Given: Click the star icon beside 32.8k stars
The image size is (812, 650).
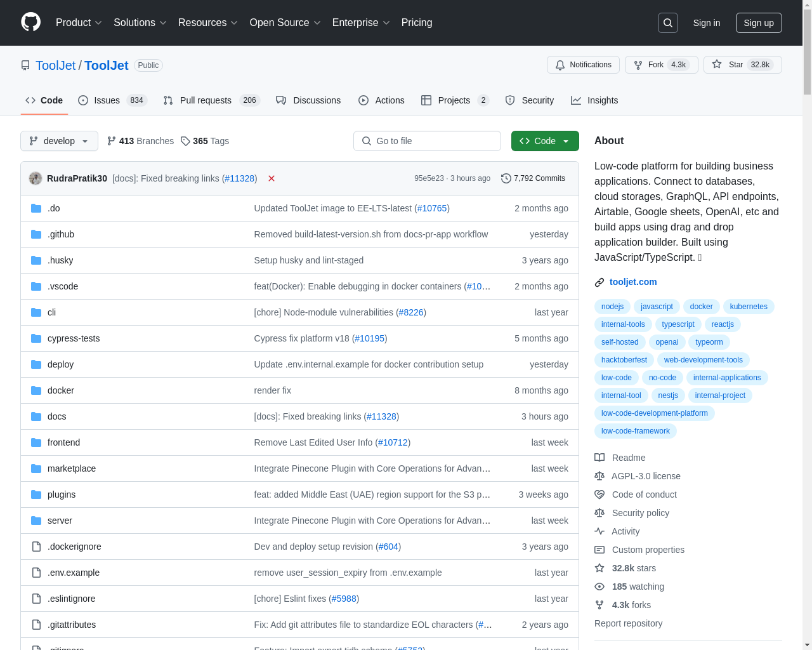Looking at the screenshot, I should 599,568.
